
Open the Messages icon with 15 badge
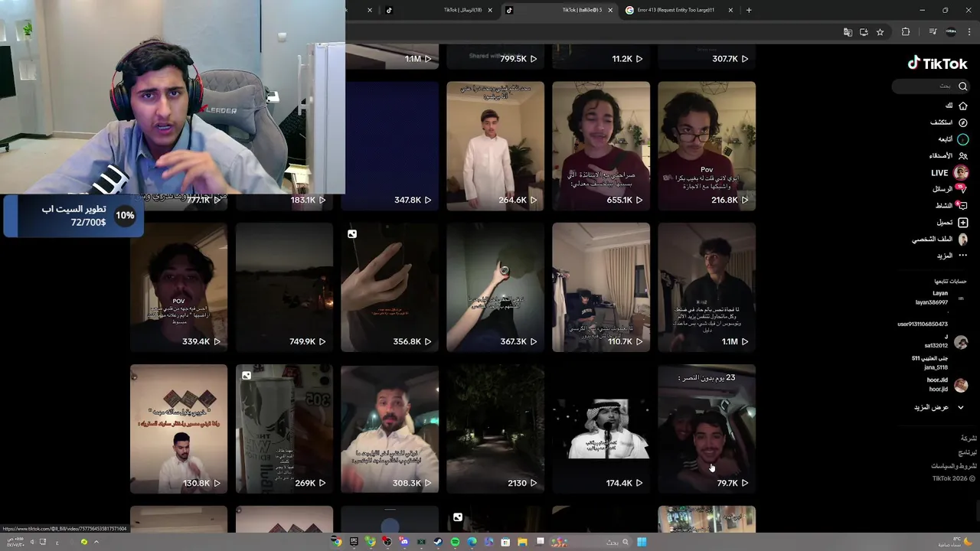[962, 189]
